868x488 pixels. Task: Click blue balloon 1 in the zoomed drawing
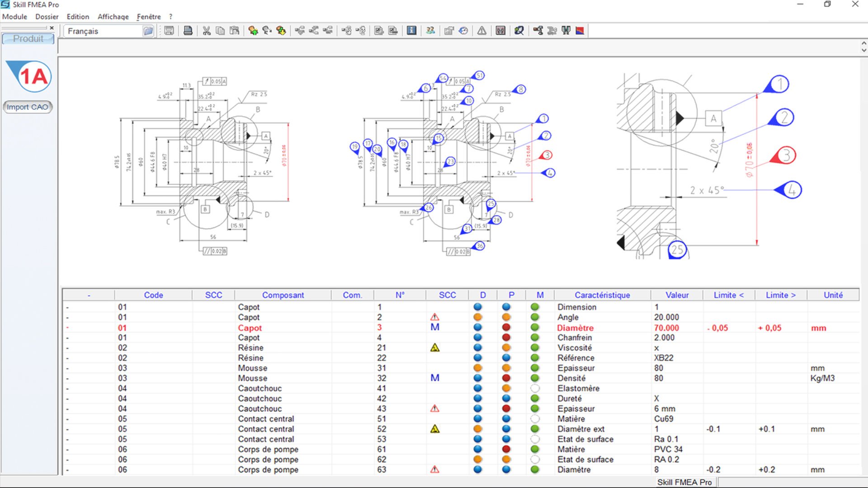[777, 84]
